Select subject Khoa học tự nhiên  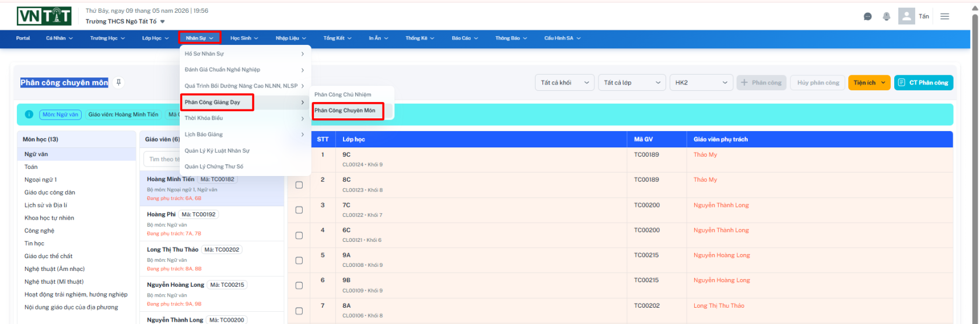click(76, 218)
